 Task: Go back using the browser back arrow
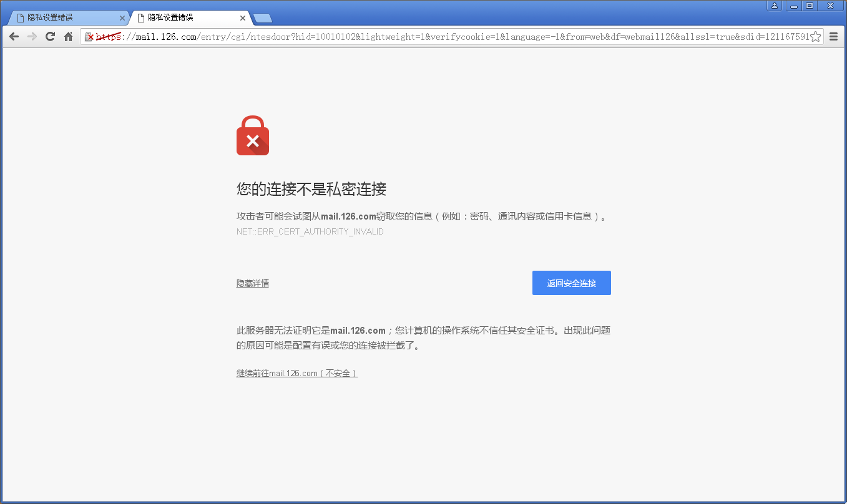click(x=14, y=37)
